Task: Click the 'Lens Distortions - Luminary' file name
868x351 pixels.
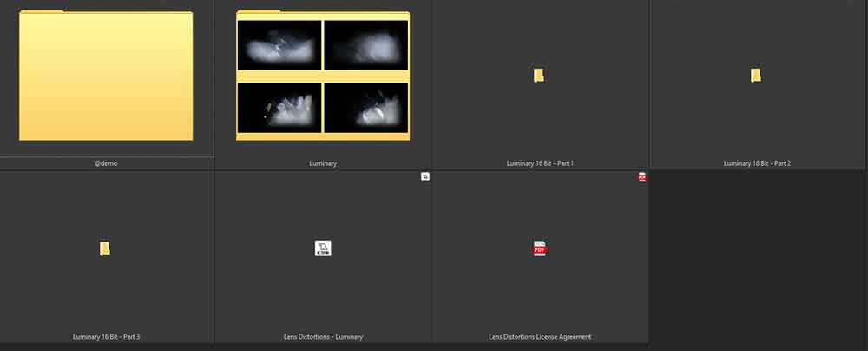Action: [x=323, y=336]
